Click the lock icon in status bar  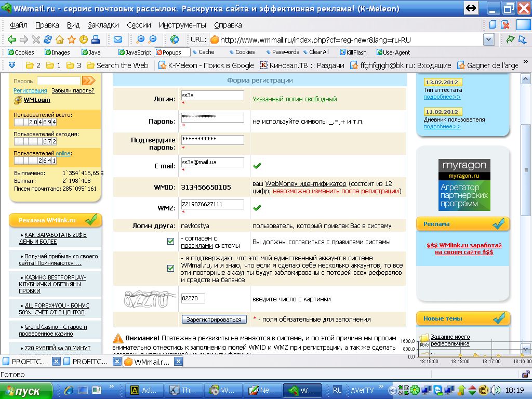click(526, 375)
